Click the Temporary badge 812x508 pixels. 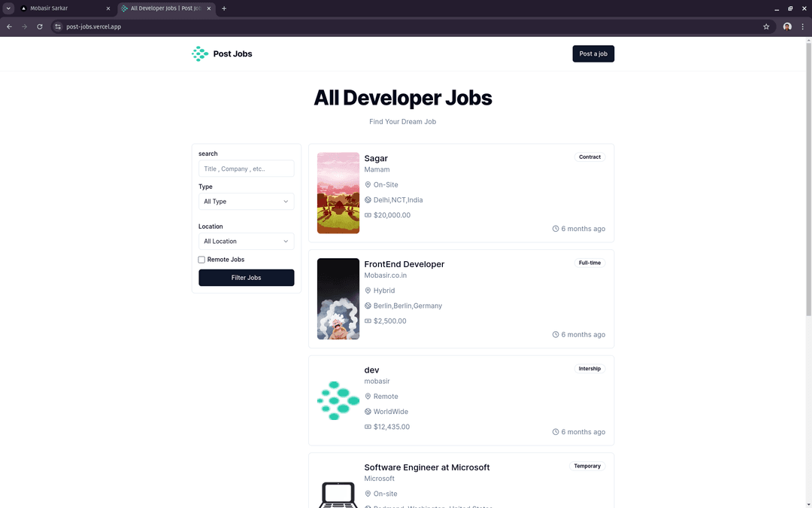[x=587, y=466]
